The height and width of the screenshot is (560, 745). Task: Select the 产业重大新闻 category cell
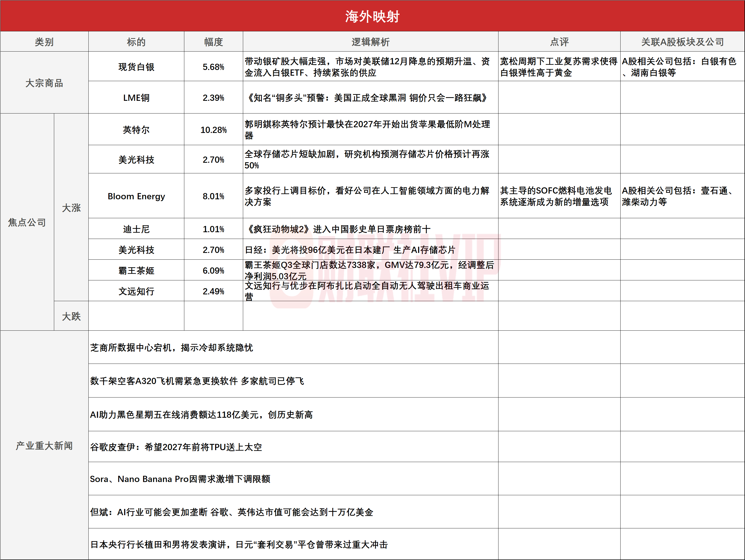coord(44,445)
